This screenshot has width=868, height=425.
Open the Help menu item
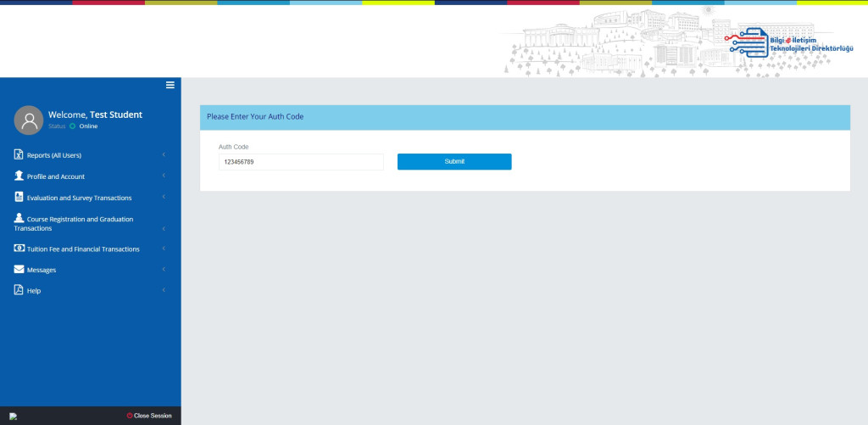click(x=34, y=291)
